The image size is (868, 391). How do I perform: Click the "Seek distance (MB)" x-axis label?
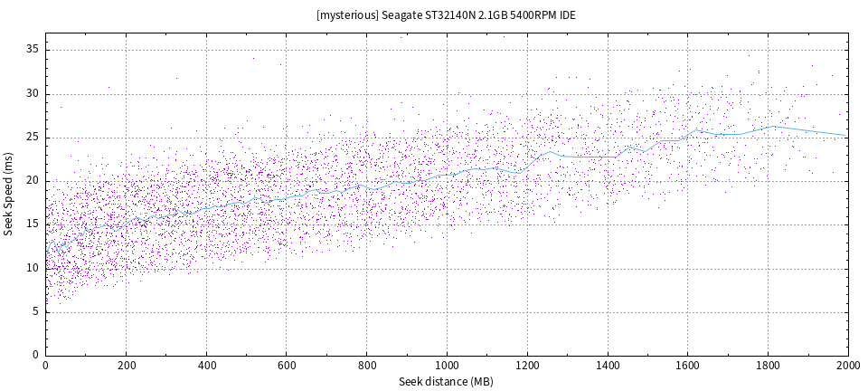[447, 382]
